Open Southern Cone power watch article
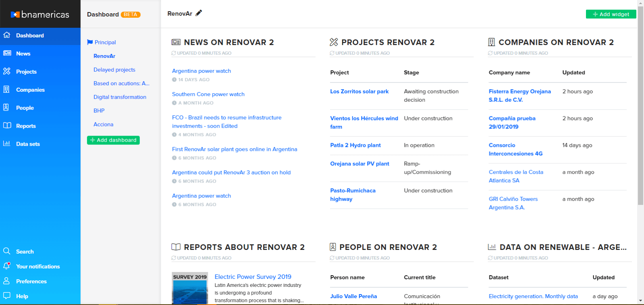This screenshot has height=305, width=644. pos(208,94)
